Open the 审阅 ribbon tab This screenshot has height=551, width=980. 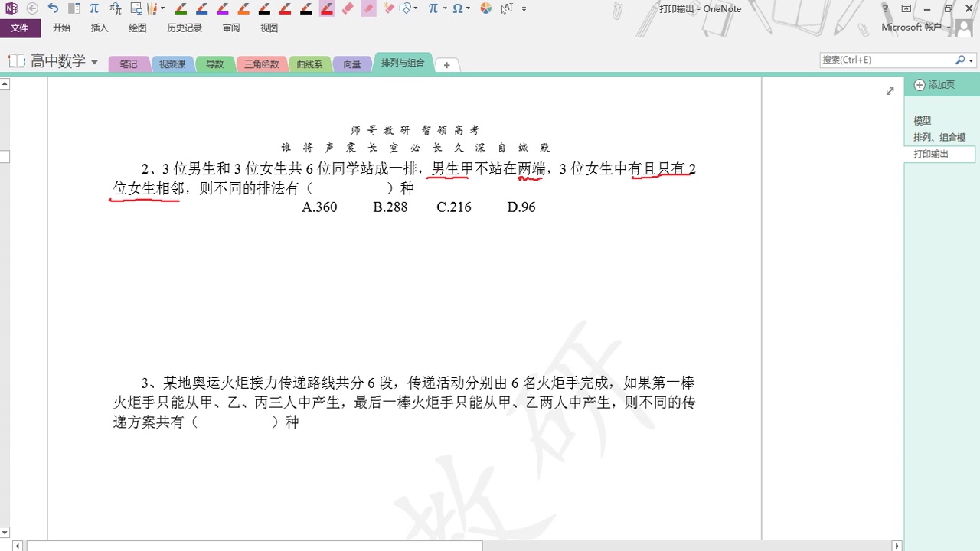coord(231,28)
